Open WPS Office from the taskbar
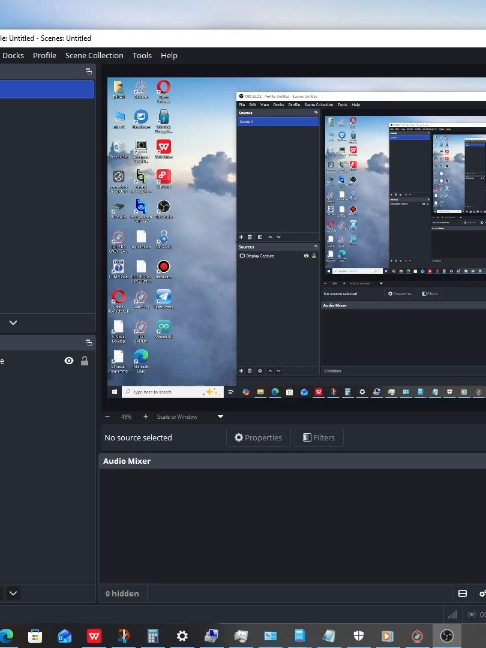The width and height of the screenshot is (486, 648). tap(94, 636)
